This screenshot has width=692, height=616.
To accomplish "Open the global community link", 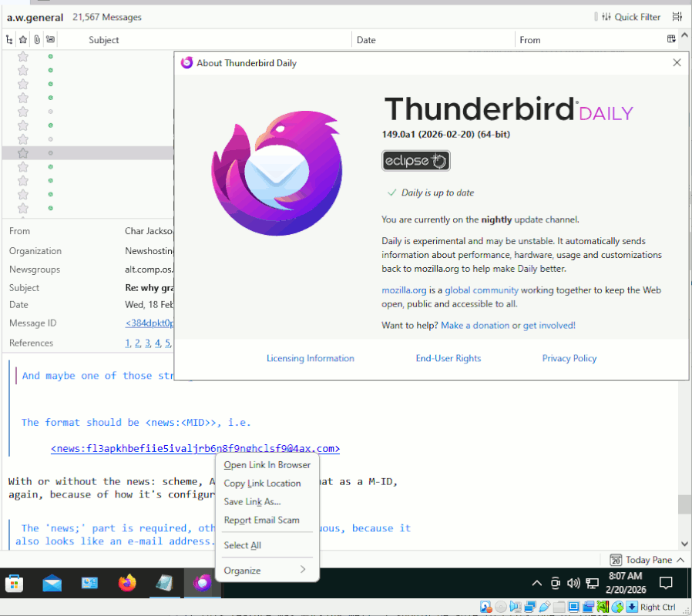I will [482, 290].
